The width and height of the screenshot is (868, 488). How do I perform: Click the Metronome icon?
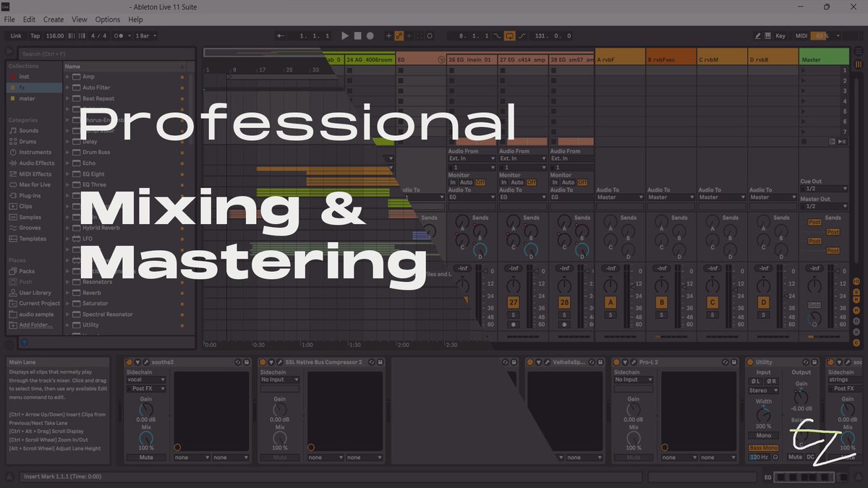(119, 35)
